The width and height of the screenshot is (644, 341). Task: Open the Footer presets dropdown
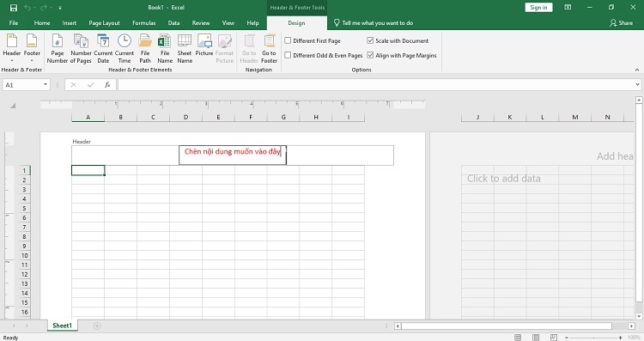click(x=32, y=48)
